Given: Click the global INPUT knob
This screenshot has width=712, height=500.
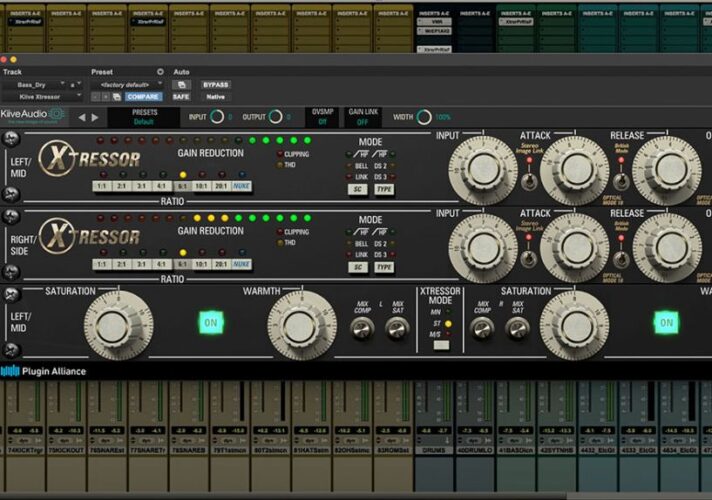Looking at the screenshot, I should (217, 117).
